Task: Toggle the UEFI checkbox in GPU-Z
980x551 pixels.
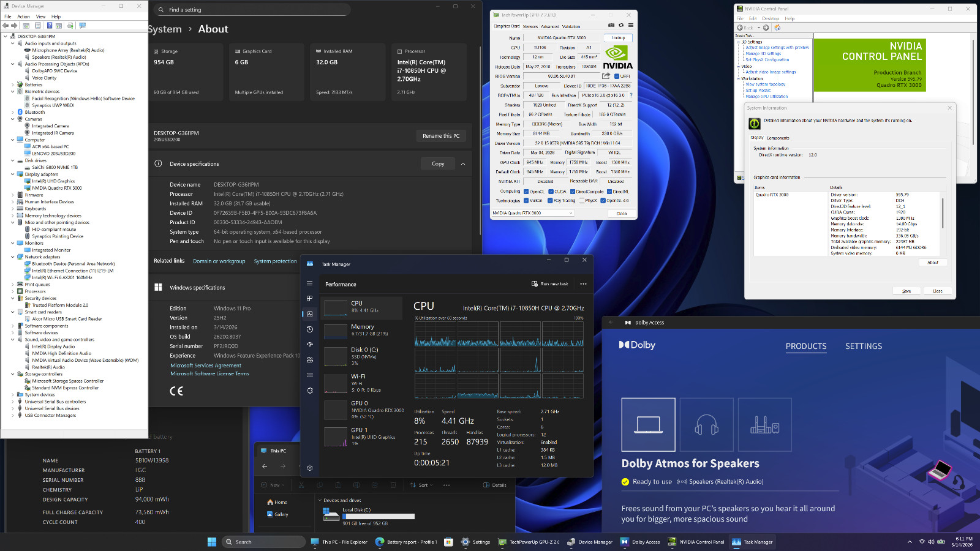Action: click(616, 77)
